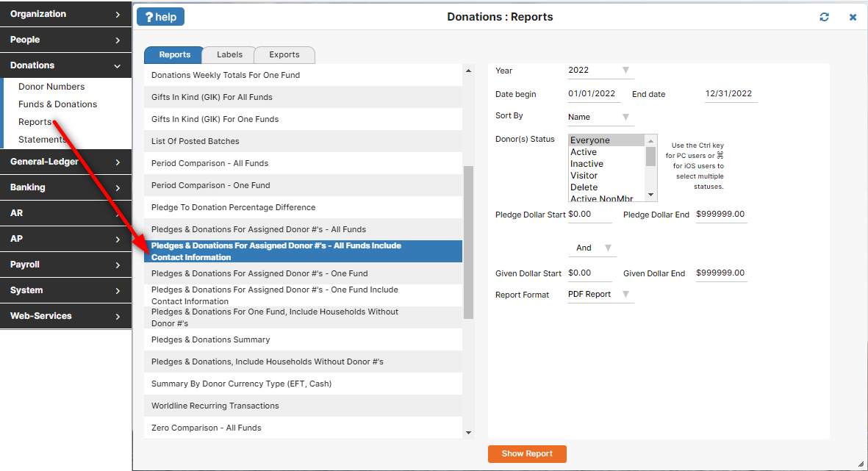
Task: Open the help button
Action: pos(160,17)
